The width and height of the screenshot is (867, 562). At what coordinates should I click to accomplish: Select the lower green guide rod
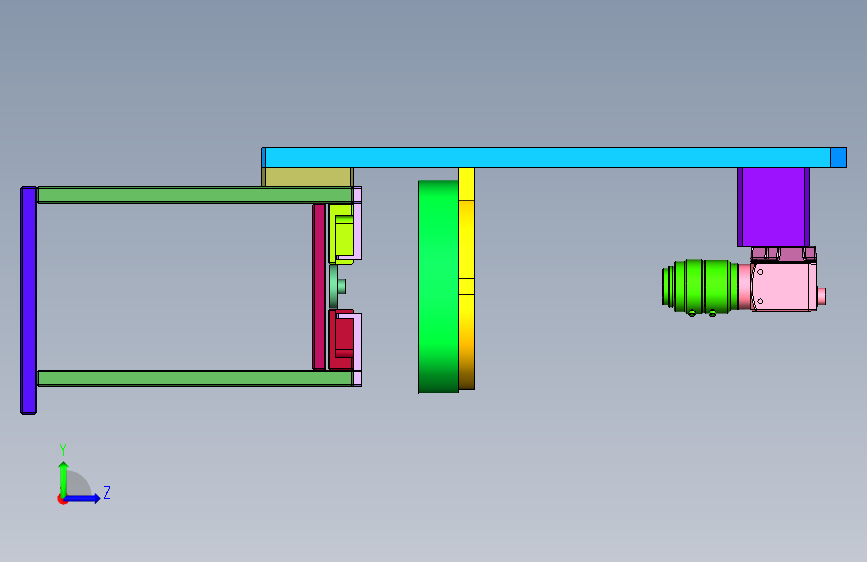tap(195, 378)
